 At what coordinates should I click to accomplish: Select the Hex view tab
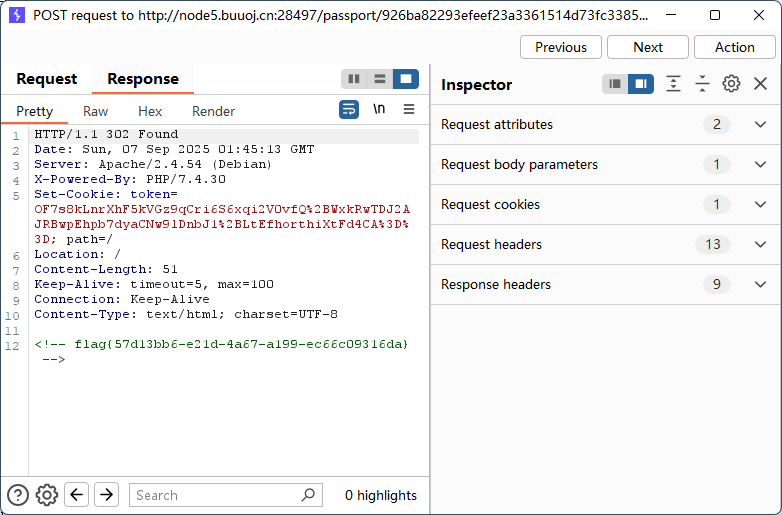(x=150, y=111)
